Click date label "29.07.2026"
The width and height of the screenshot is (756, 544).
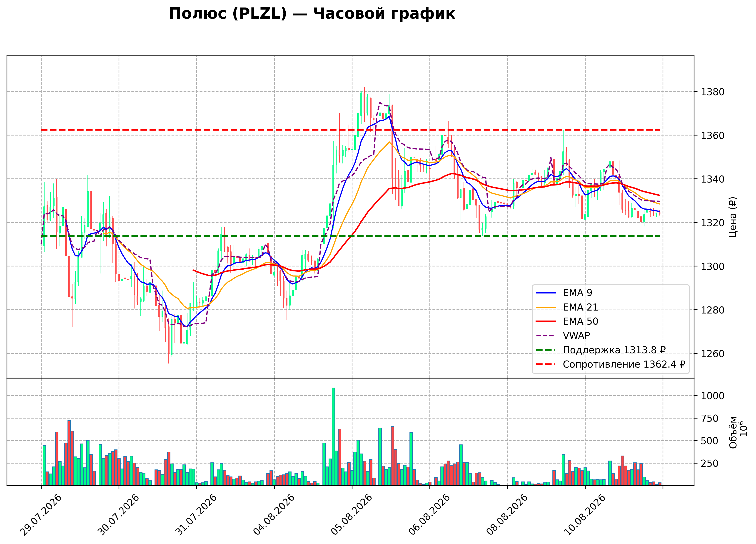coord(41,515)
